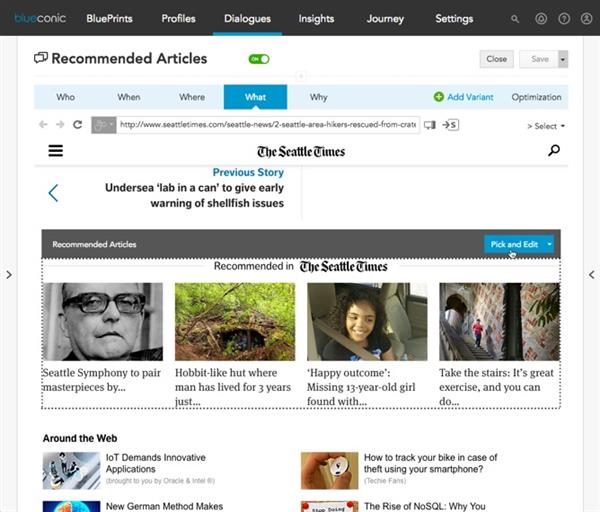Expand the left side panel arrow
This screenshot has width=600, height=512.
[9, 274]
